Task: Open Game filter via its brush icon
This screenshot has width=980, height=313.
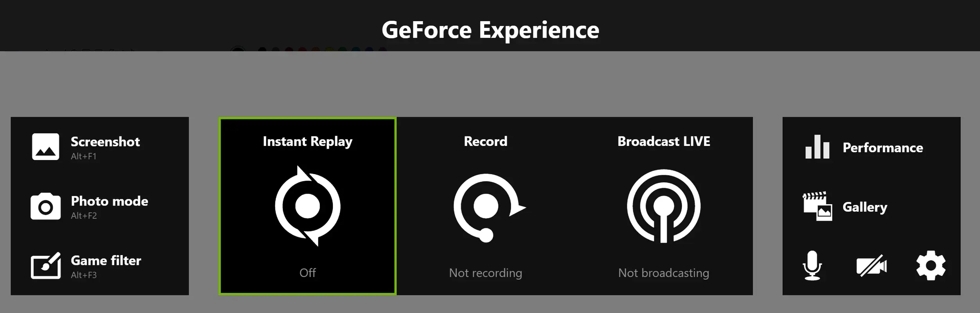Action: coord(45,266)
